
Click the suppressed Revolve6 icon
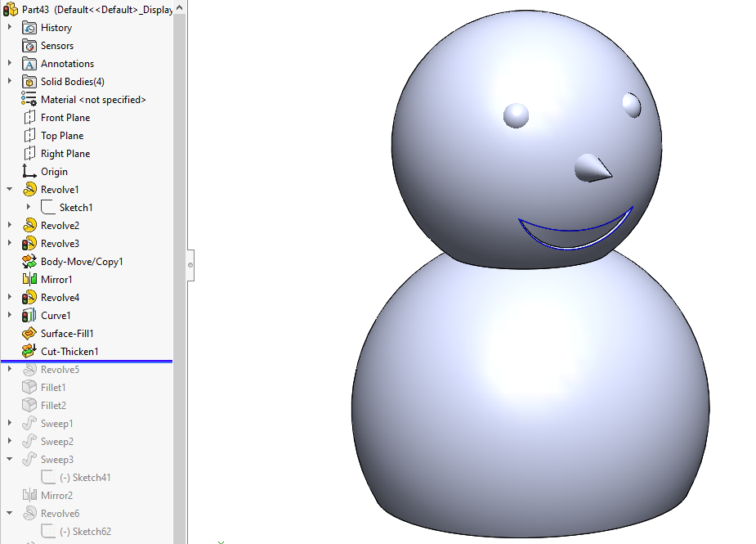(x=29, y=513)
